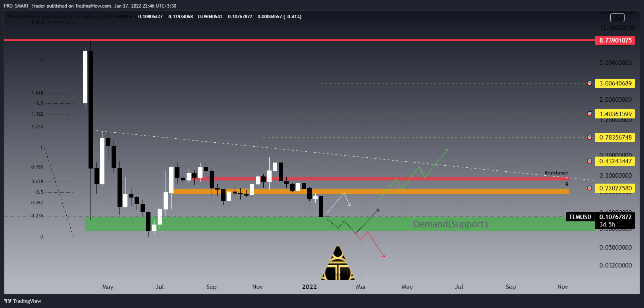The image size is (644, 308).
Task: Click the target icon beside 0.78356748
Action: tap(590, 138)
